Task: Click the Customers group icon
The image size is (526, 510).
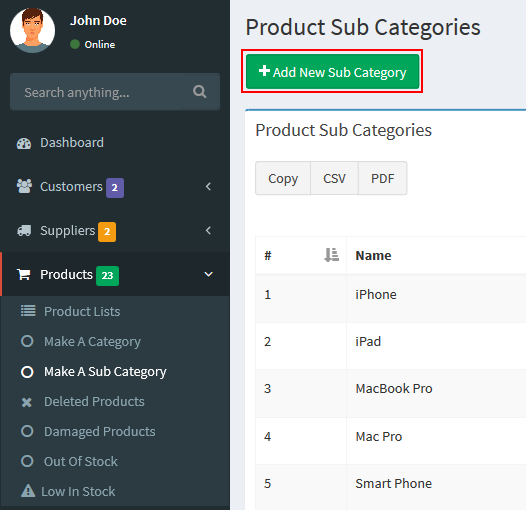Action: [24, 186]
